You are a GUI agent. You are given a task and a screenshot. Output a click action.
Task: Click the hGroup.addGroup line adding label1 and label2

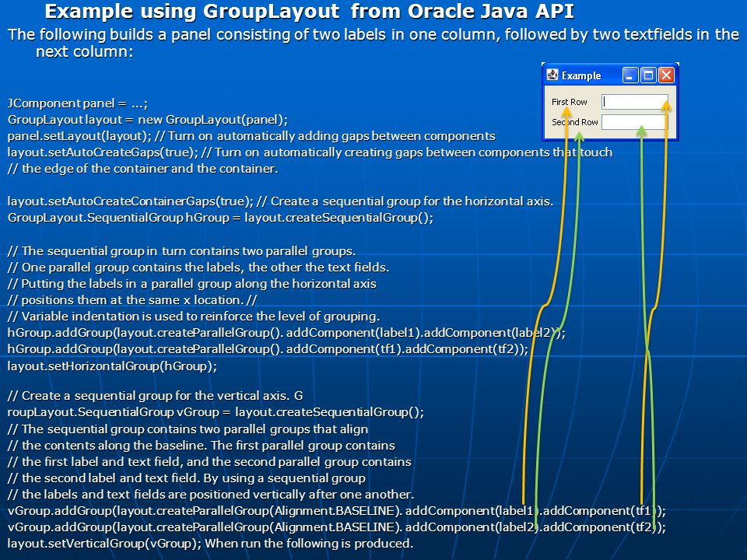pyautogui.click(x=286, y=333)
